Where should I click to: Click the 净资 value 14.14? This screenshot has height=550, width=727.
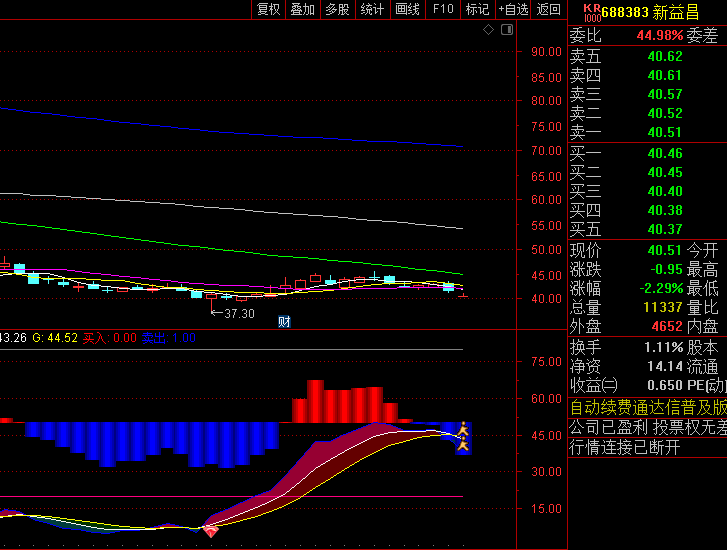tap(665, 366)
